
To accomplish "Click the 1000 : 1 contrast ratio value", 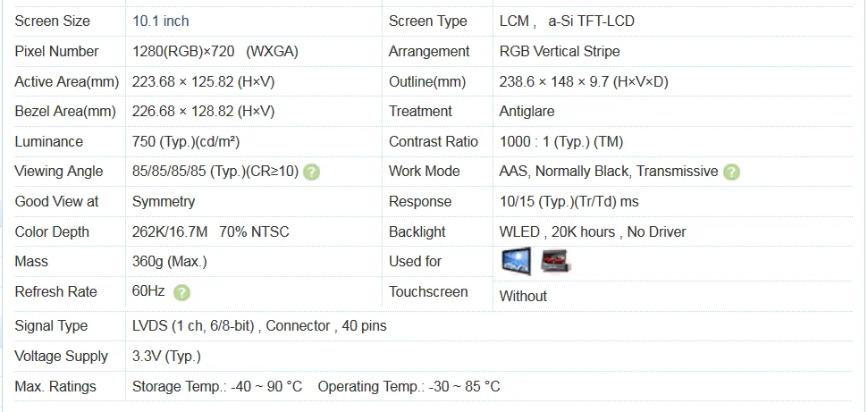I will coord(561,142).
